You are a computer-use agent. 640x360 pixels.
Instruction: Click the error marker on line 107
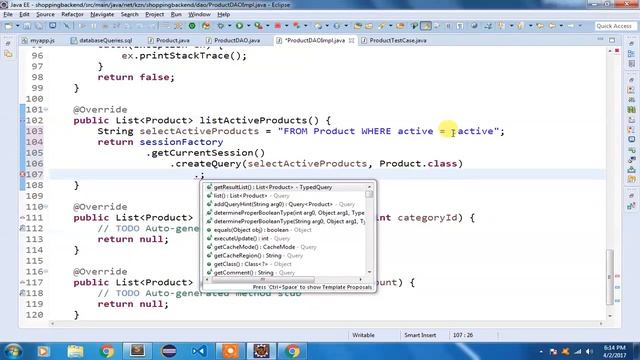click(x=22, y=174)
